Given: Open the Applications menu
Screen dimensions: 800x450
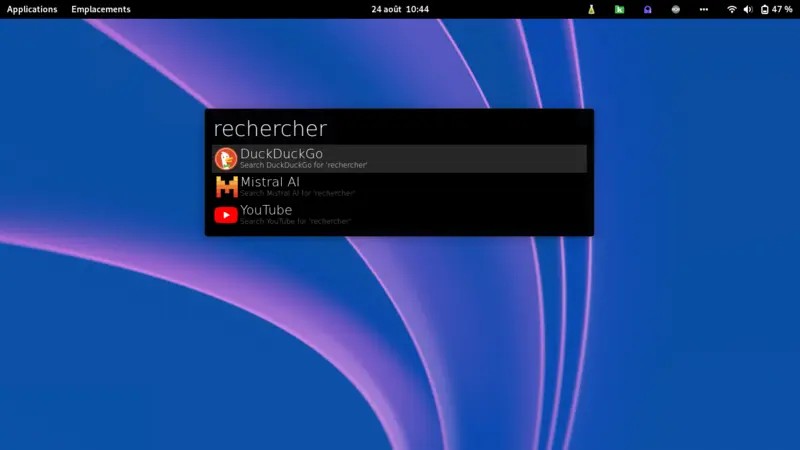Looking at the screenshot, I should [x=32, y=9].
